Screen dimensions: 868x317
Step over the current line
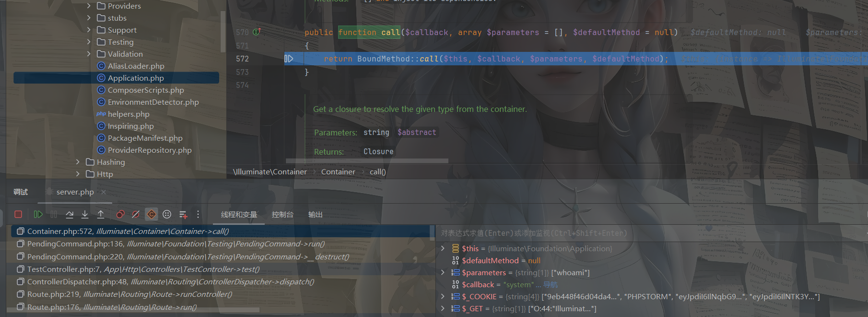[70, 214]
